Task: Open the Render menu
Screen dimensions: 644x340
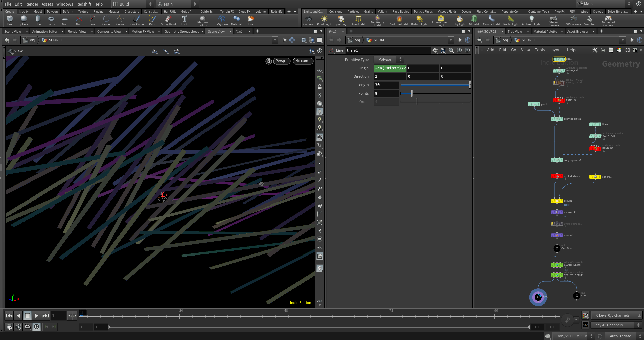Action: click(32, 4)
